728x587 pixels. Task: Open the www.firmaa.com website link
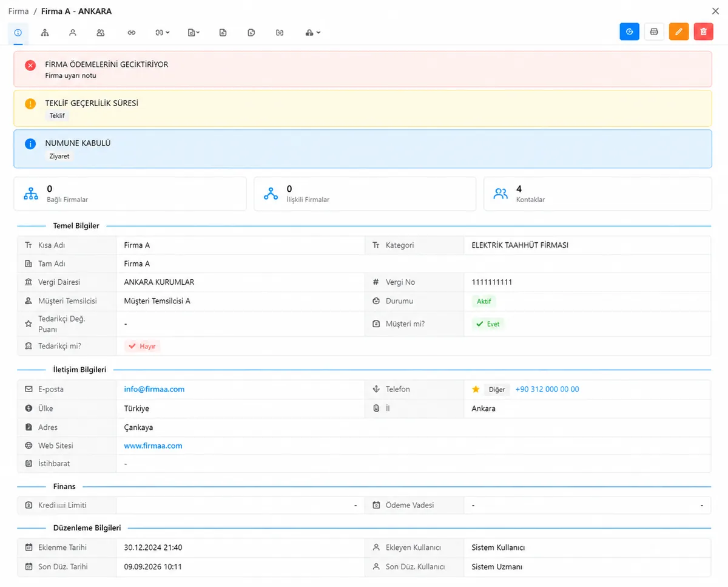point(153,446)
